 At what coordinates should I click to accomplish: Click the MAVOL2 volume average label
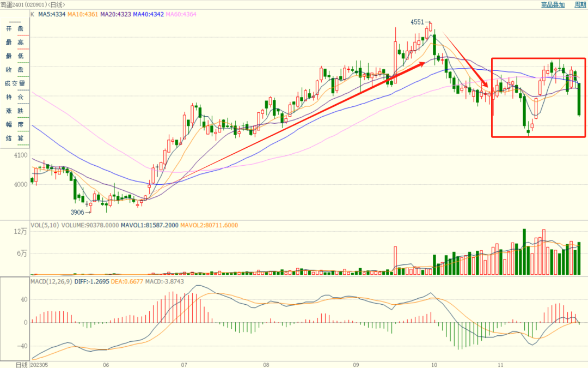pyautogui.click(x=209, y=225)
